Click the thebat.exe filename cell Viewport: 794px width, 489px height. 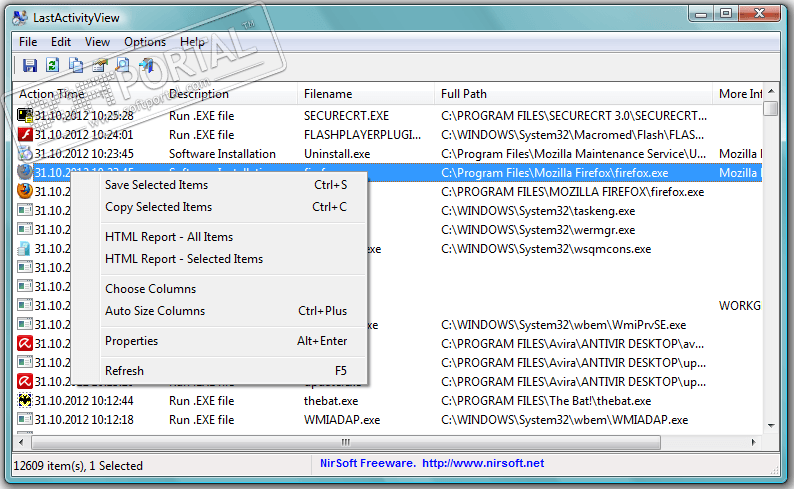pyautogui.click(x=331, y=401)
